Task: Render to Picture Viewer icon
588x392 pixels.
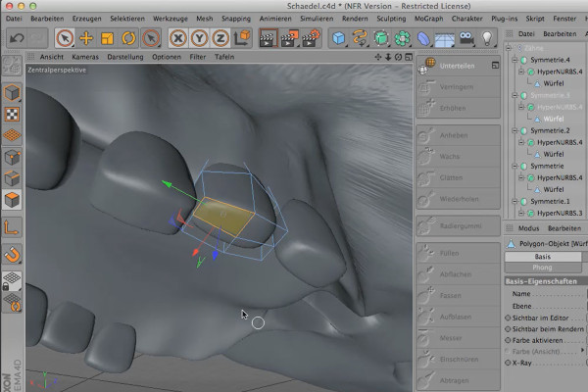Action: tap(289, 38)
